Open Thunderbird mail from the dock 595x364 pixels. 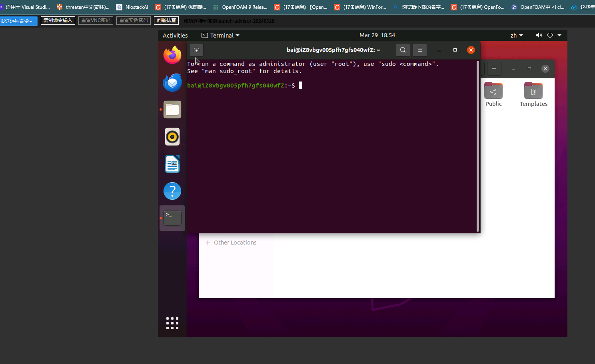point(172,82)
